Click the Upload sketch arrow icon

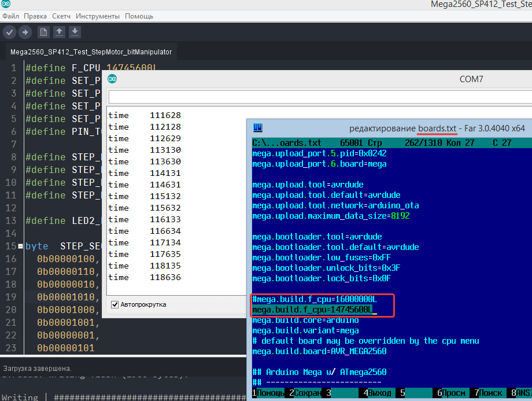[25, 32]
